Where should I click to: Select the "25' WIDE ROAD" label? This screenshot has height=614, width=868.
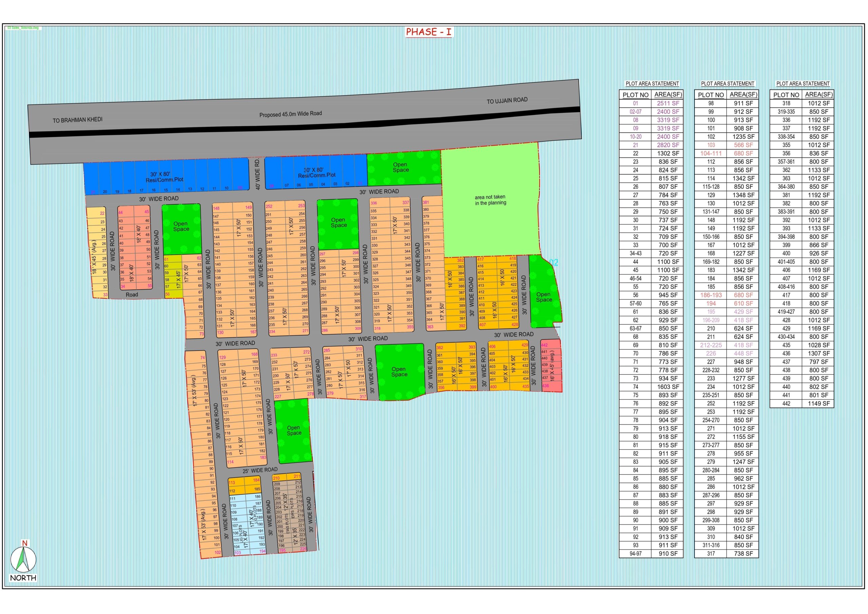pos(260,470)
